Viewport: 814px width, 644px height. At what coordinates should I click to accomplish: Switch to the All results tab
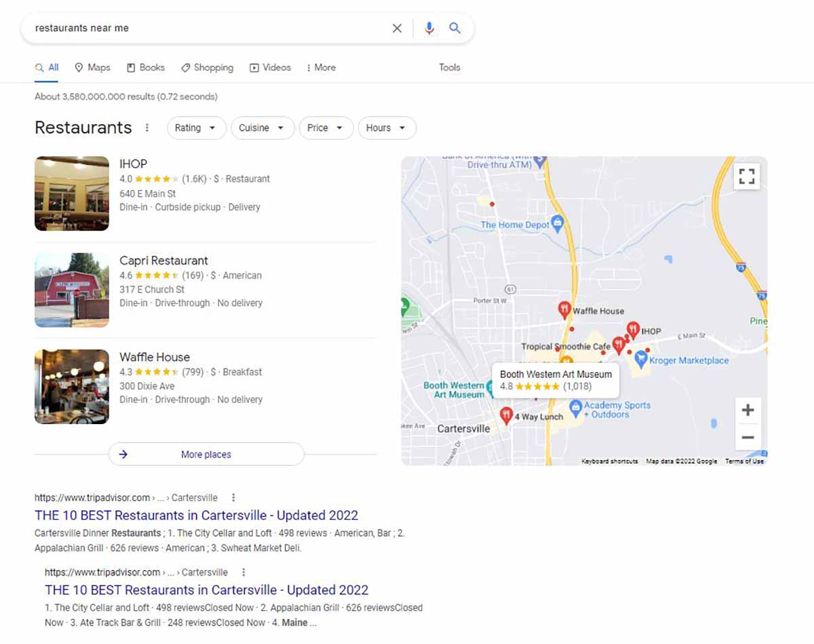(47, 67)
